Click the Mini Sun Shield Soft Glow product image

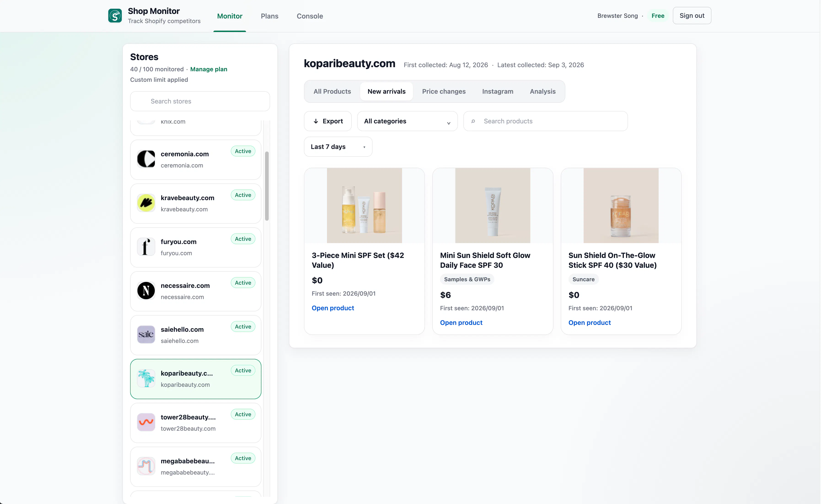[492, 205]
